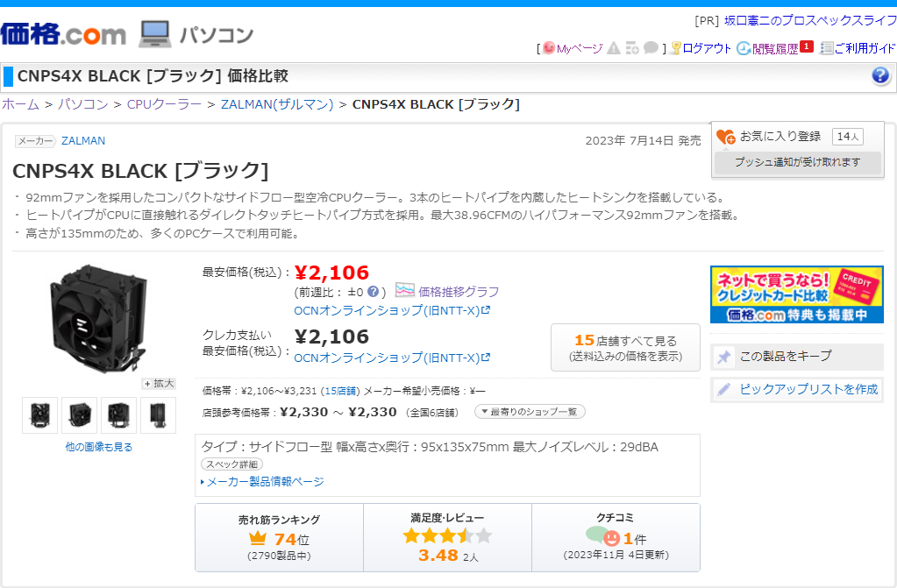Click お気に入り登録 heart icon

pos(726,137)
